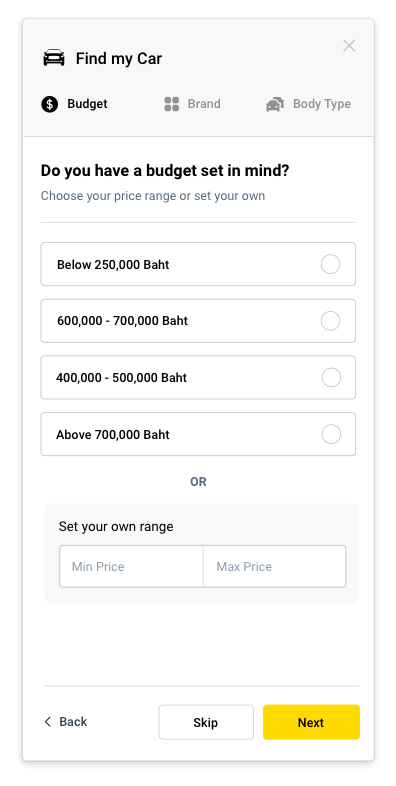Image resolution: width=396 pixels, height=786 pixels.
Task: Select the 600,000 - 700,000 Baht radio button
Action: (x=330, y=321)
